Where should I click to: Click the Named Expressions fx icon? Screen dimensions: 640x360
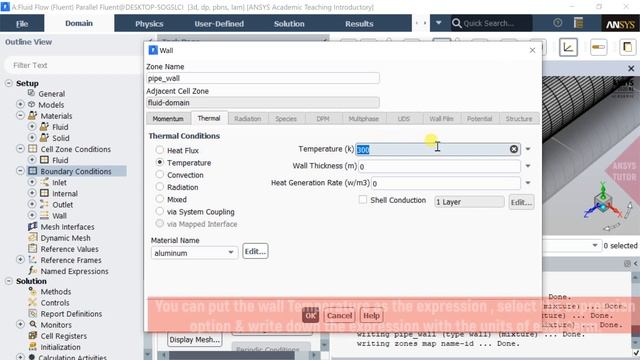point(32,271)
